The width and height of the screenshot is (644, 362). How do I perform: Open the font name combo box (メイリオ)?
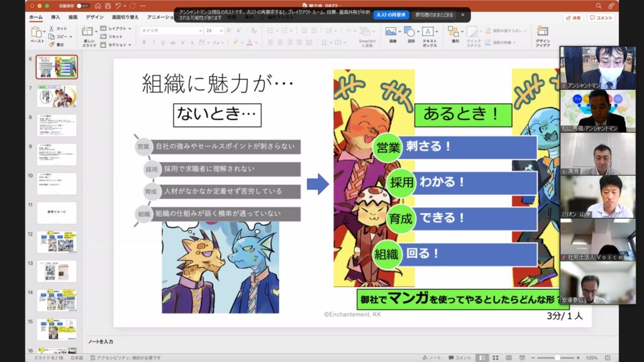pos(171,31)
